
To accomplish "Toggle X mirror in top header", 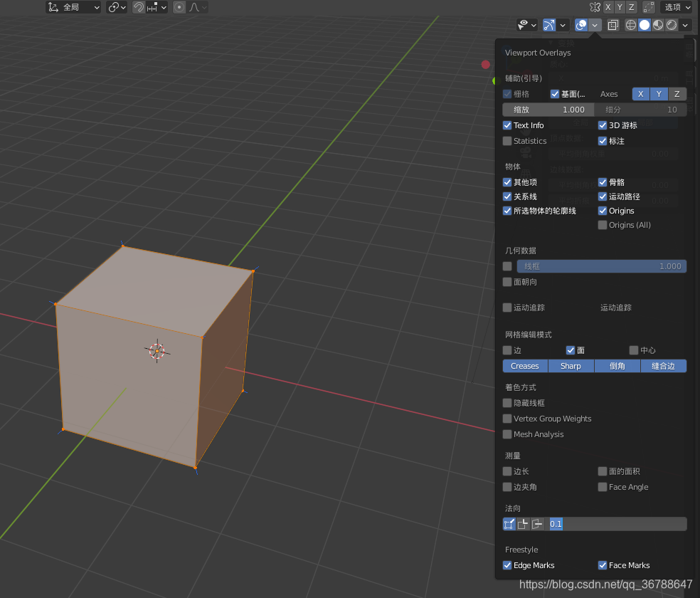I will point(608,7).
